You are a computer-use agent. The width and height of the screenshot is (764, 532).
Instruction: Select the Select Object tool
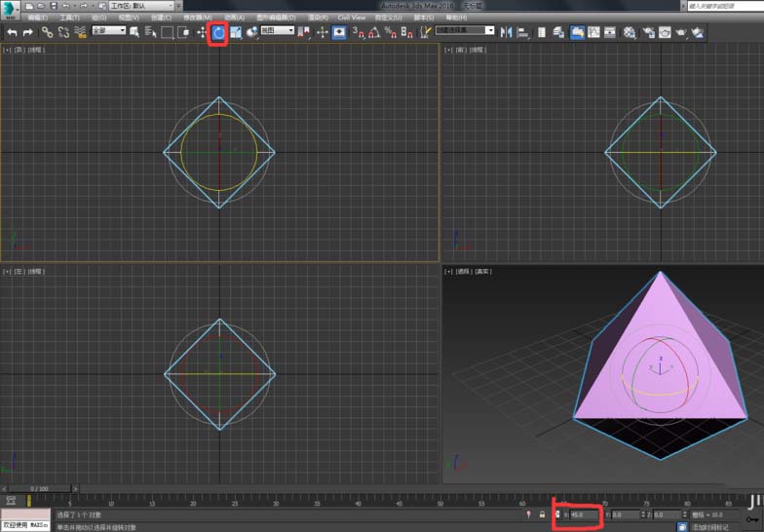click(134, 33)
